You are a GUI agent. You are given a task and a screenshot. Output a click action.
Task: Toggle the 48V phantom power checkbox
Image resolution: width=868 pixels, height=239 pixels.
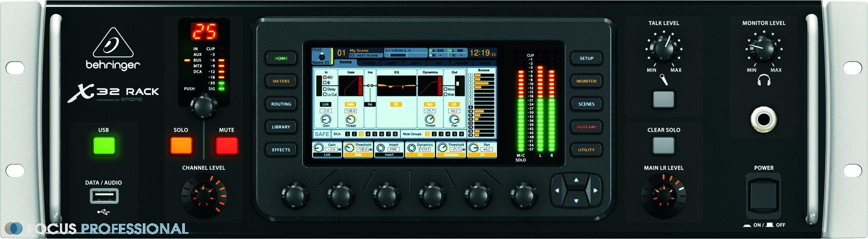[x=325, y=78]
